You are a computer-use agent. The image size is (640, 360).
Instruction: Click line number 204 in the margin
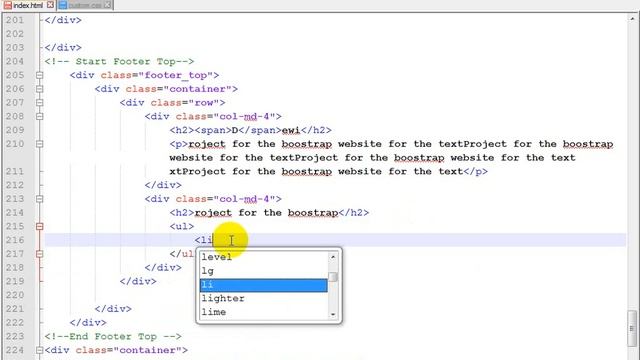pyautogui.click(x=15, y=62)
